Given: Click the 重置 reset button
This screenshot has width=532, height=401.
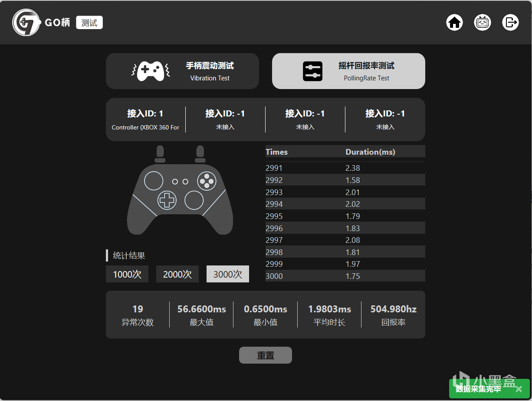Looking at the screenshot, I should click(x=266, y=355).
